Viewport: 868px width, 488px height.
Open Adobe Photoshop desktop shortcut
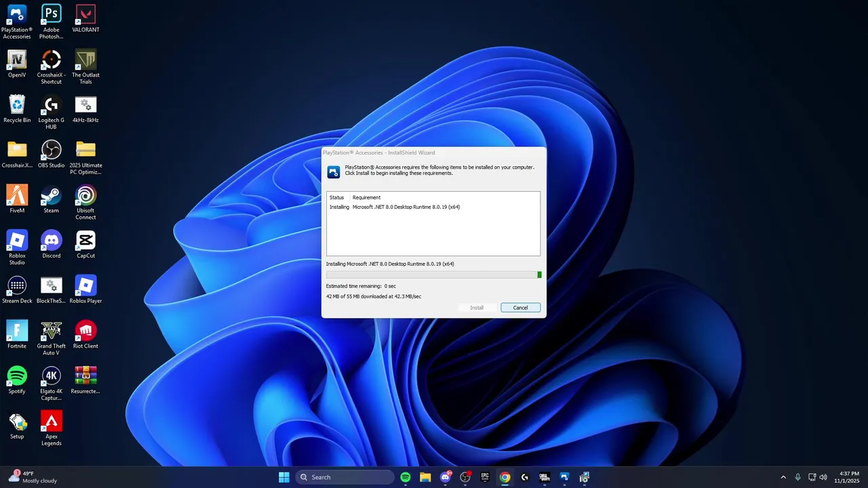point(51,22)
